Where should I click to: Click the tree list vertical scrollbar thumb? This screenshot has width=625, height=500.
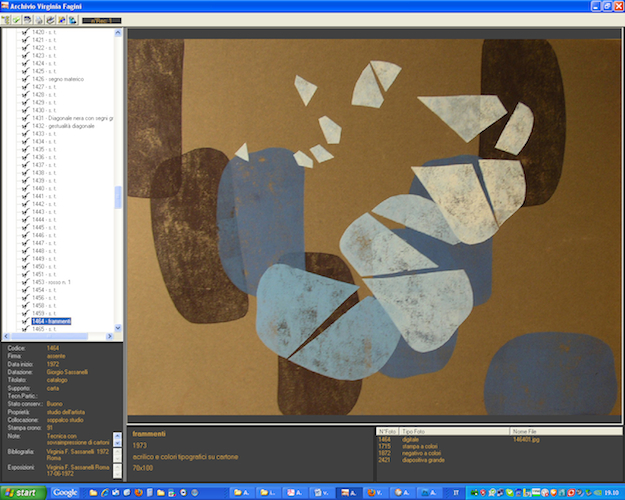coord(118,197)
